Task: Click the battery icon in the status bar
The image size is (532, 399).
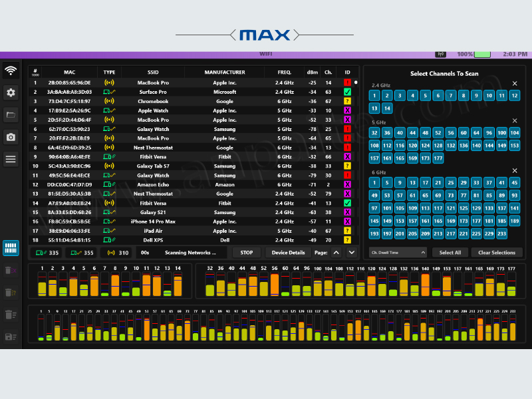Action: point(482,54)
